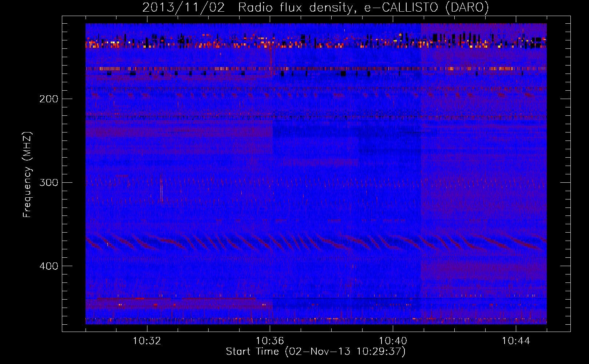The width and height of the screenshot is (589, 364).
Task: Select the "Start Time (02-Nov-13 10:29:37)" label
Action: pos(316,352)
